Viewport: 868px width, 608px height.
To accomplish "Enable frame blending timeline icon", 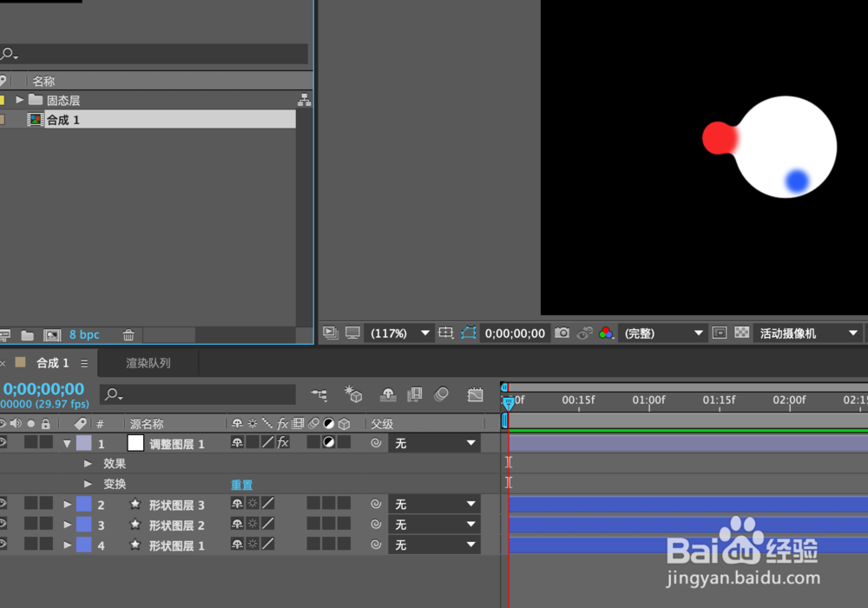I will 415,394.
